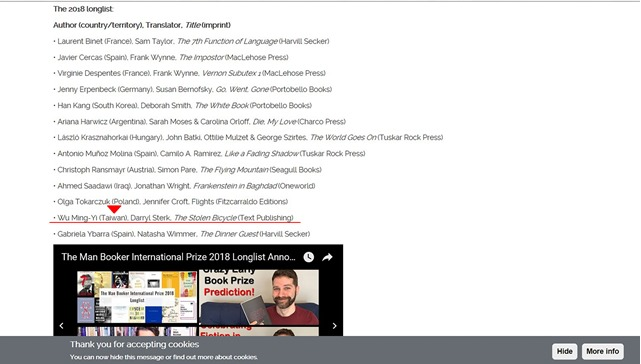Select the longlist book covers video thumbnail
Screen dimensions: 641x364
point(137,297)
